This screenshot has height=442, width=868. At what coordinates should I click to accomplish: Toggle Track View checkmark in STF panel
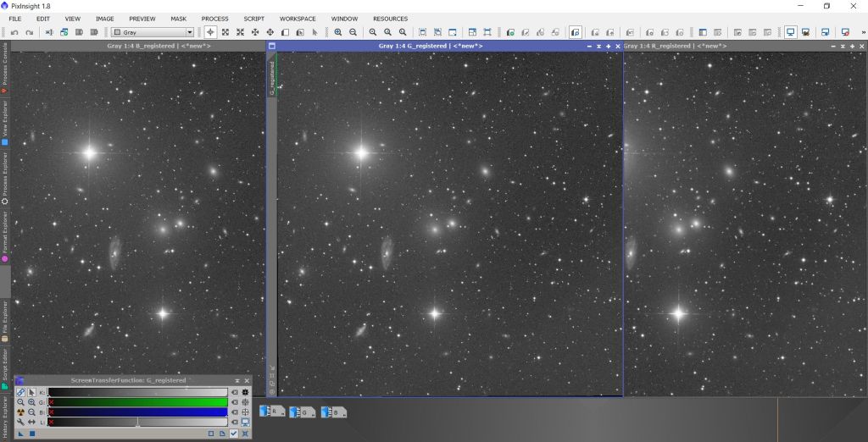(x=233, y=434)
